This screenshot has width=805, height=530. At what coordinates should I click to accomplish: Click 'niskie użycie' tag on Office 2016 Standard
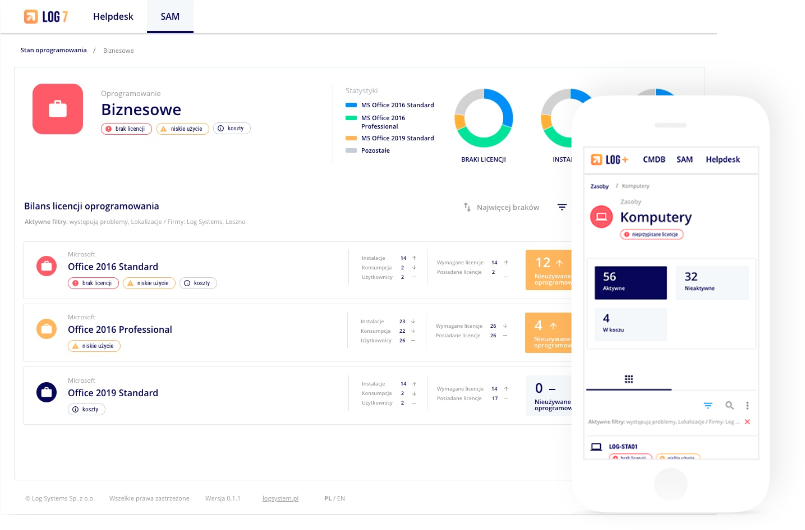pos(149,283)
